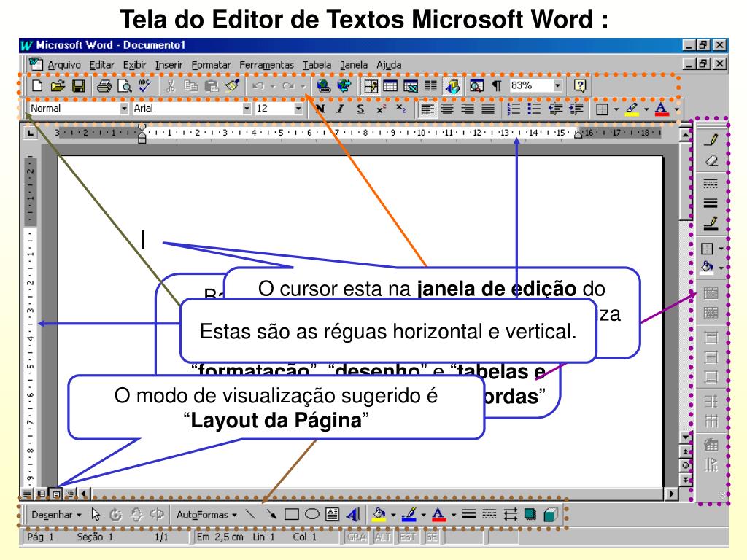Select the table Eraser tool
Image resolution: width=747 pixels, height=560 pixels.
tap(711, 161)
